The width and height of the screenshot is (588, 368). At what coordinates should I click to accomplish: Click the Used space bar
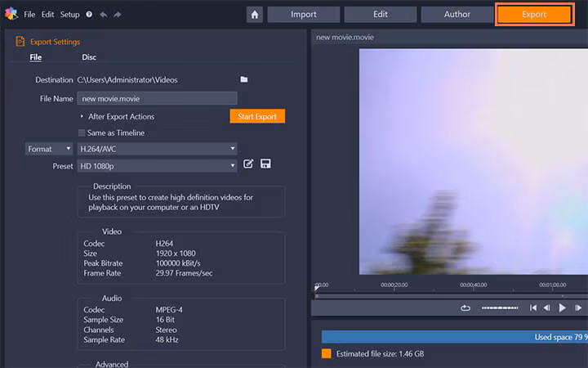tap(455, 337)
